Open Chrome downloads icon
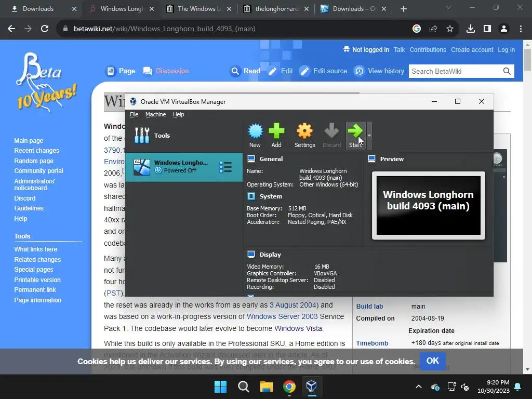Screen dimensions: 532x399 (470, 29)
